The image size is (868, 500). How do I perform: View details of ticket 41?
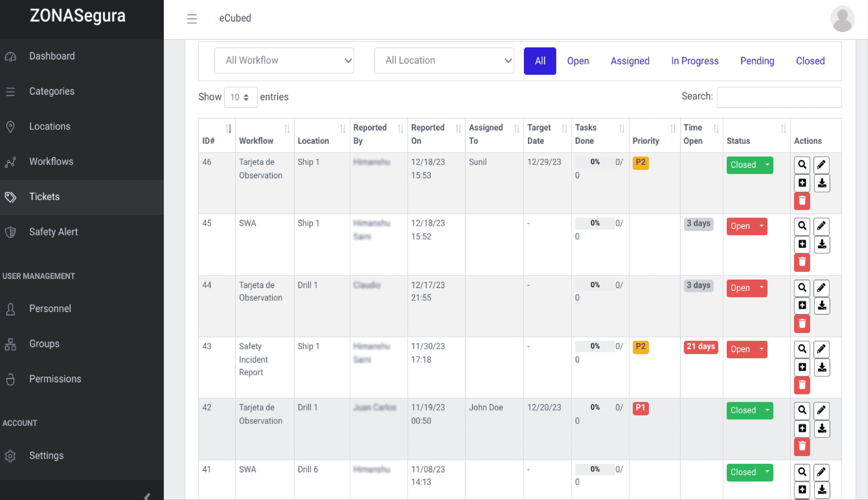pyautogui.click(x=802, y=472)
